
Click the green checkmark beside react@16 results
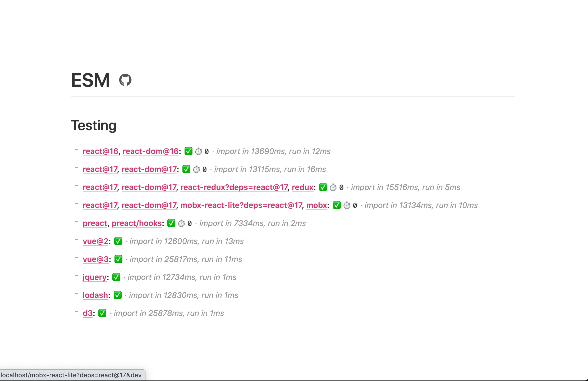pos(189,151)
